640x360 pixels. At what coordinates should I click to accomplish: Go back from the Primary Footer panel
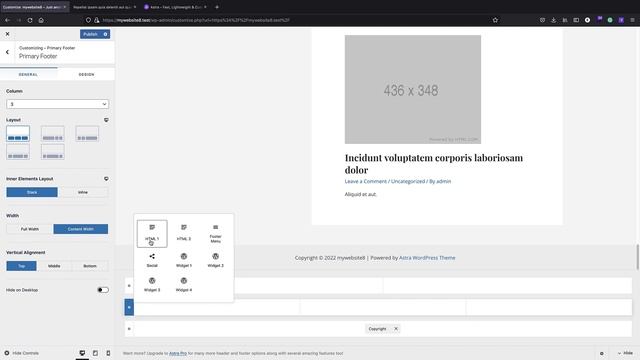[7, 52]
